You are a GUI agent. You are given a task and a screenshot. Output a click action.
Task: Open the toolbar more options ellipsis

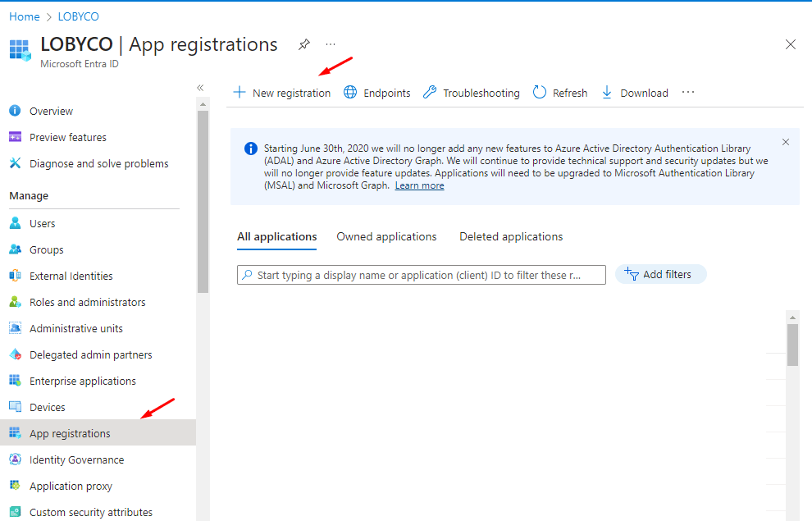click(x=687, y=92)
